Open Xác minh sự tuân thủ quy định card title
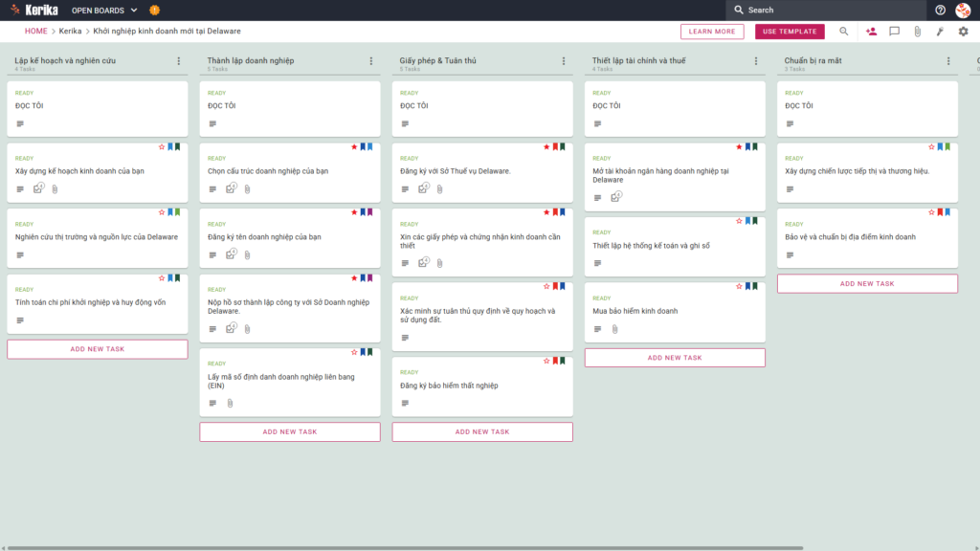Screen dimensions: 980x551 pos(478,316)
